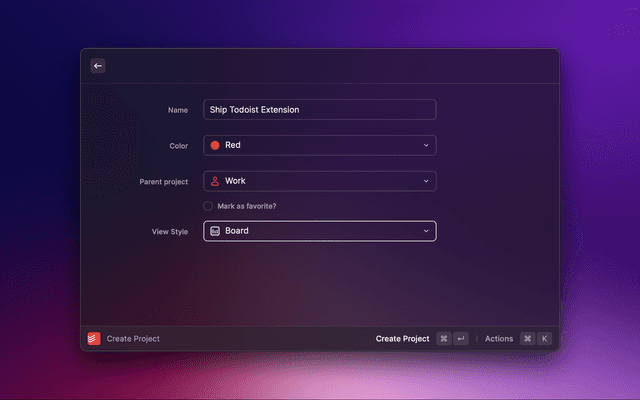Click the Return key icon beside Create Project
Viewport: 640px width, 400px height.
coord(460,339)
